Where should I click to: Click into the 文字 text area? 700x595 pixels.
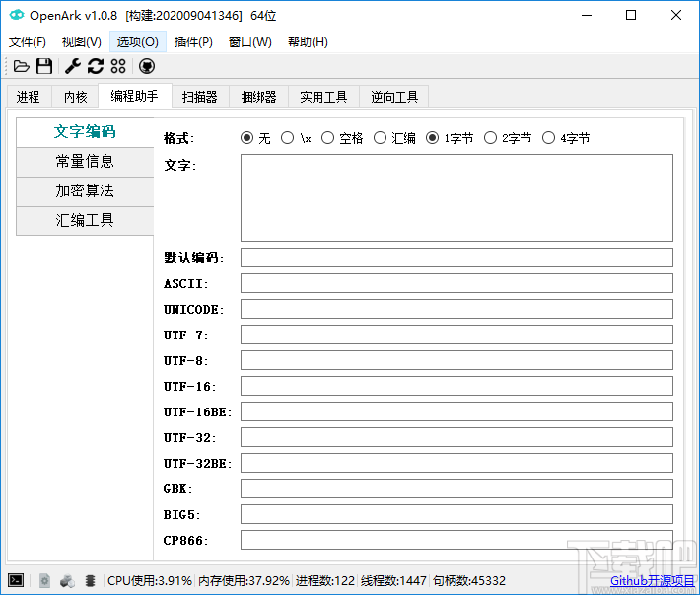tap(456, 198)
